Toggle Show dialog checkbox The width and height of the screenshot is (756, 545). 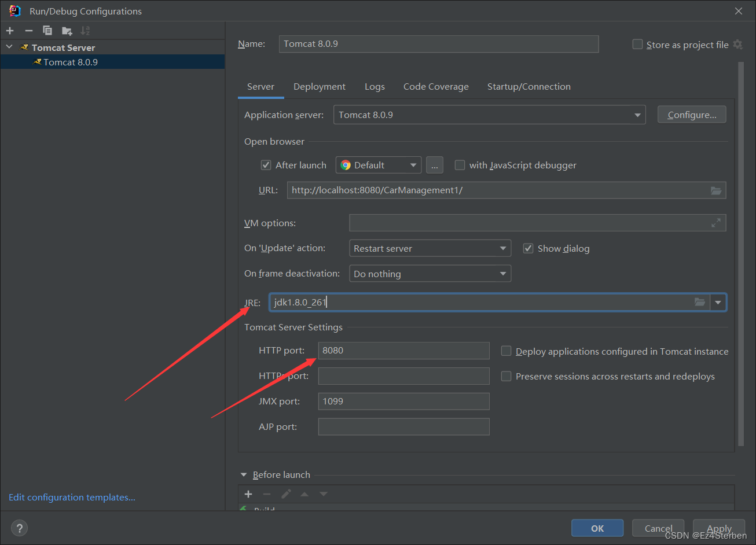click(528, 248)
